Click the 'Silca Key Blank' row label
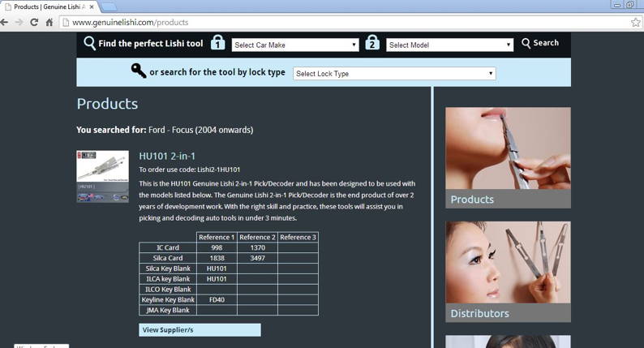The image size is (644, 348). pyautogui.click(x=168, y=269)
